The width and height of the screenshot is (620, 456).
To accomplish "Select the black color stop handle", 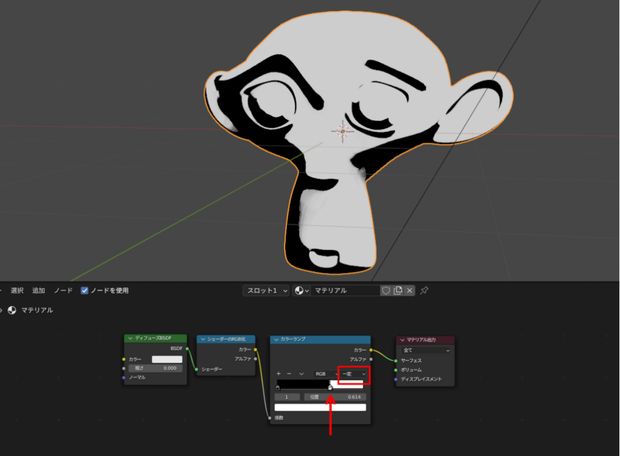I will point(278,388).
